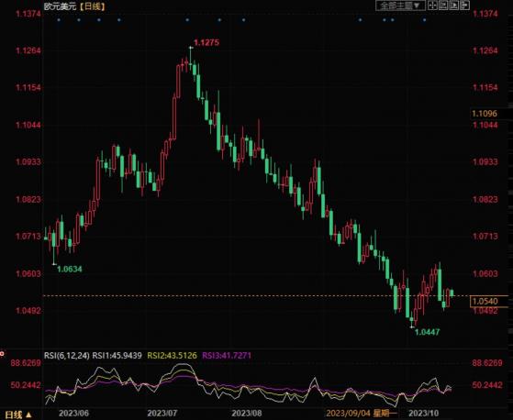Click the red circle indicator icon

point(2,354)
